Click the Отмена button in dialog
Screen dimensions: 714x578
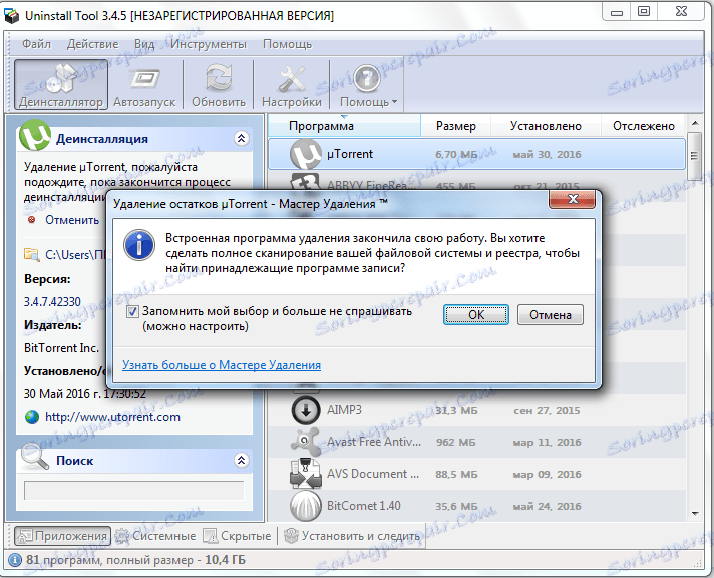[550, 315]
